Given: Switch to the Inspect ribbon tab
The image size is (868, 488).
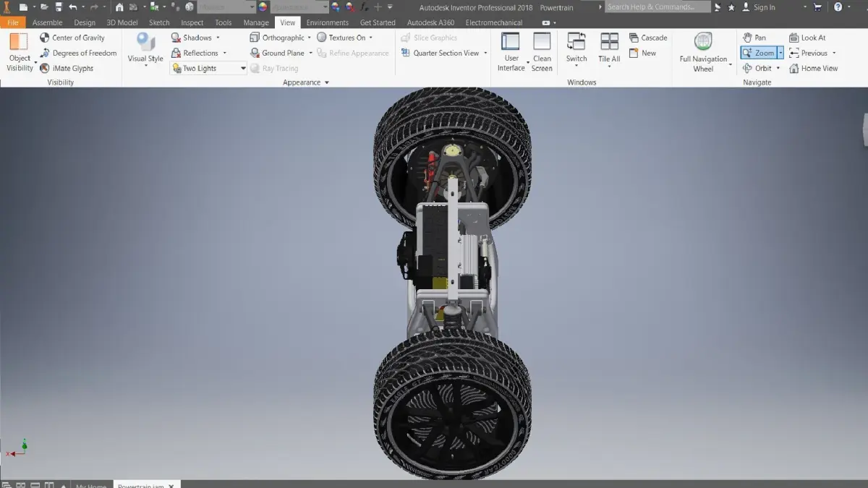Looking at the screenshot, I should point(192,22).
